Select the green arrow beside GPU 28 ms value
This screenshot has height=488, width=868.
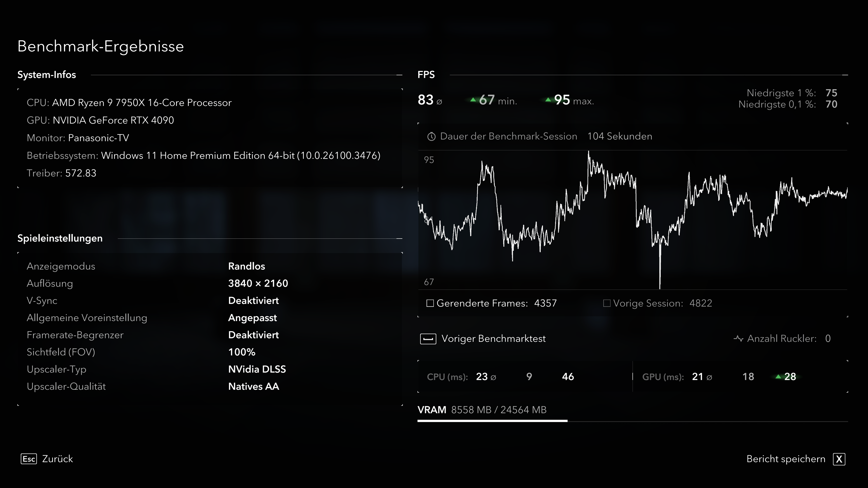point(778,377)
